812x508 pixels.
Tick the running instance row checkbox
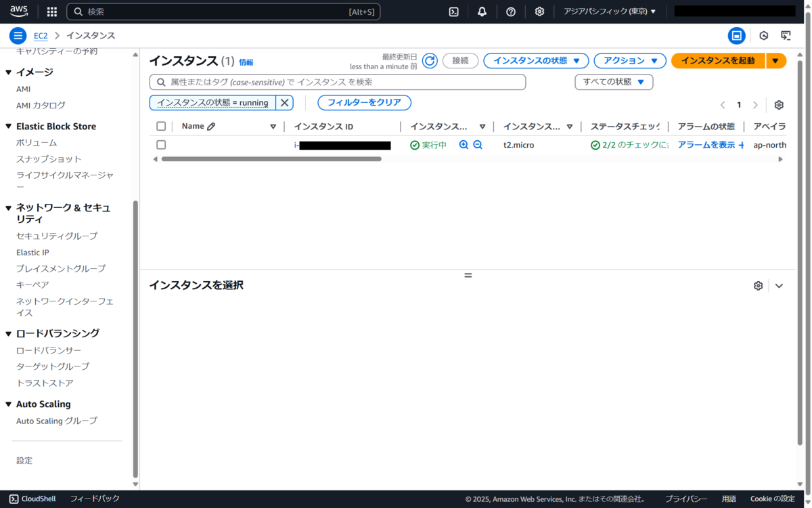[x=161, y=145]
